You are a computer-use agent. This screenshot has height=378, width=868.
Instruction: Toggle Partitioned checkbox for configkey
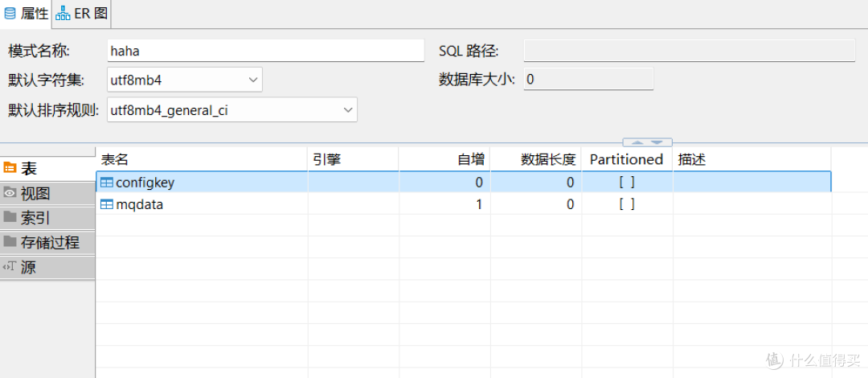pos(627,183)
